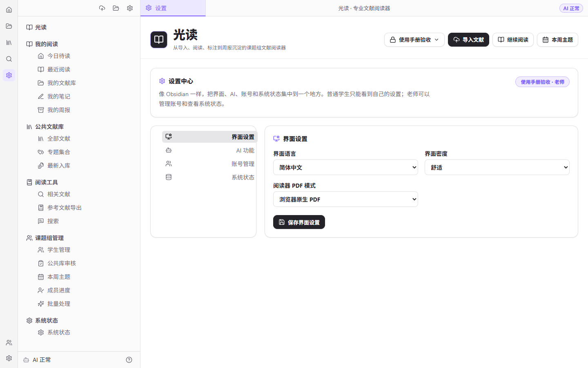The height and width of the screenshot is (368, 588).
Task: Open the folder icon in left rail
Action: point(9,26)
